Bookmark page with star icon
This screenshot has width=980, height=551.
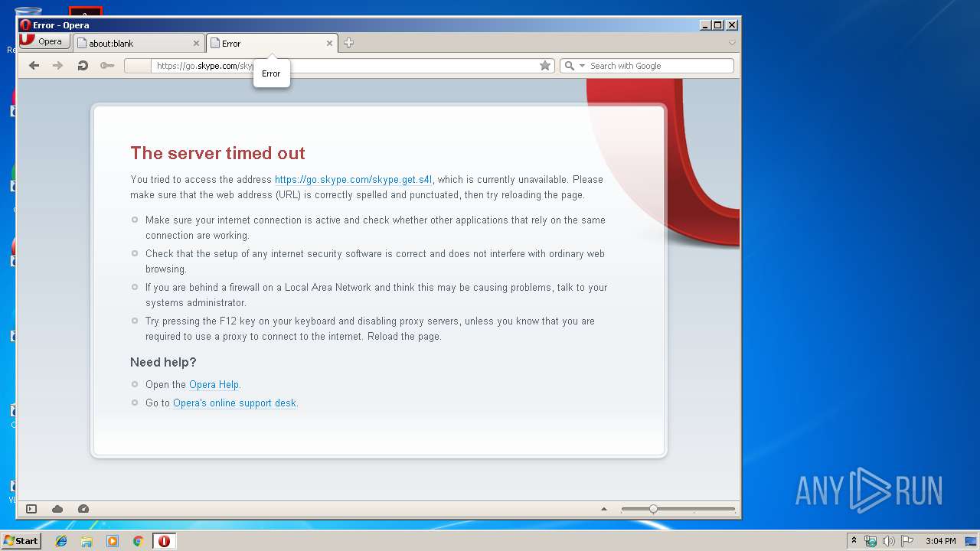545,66
